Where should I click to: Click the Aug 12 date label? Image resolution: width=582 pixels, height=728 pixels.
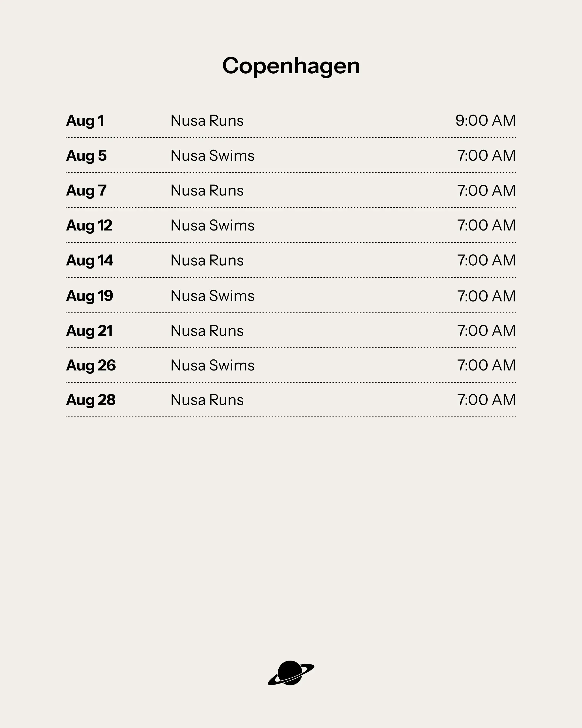coord(89,226)
